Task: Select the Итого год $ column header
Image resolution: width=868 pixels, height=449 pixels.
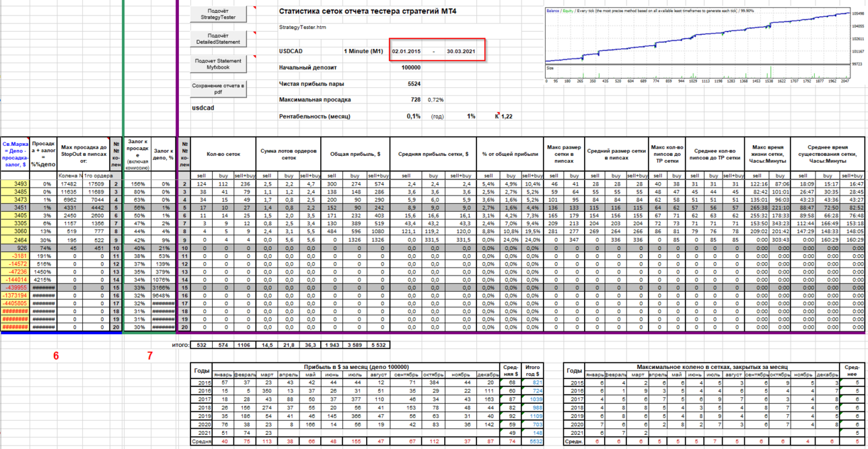Action: [x=533, y=370]
